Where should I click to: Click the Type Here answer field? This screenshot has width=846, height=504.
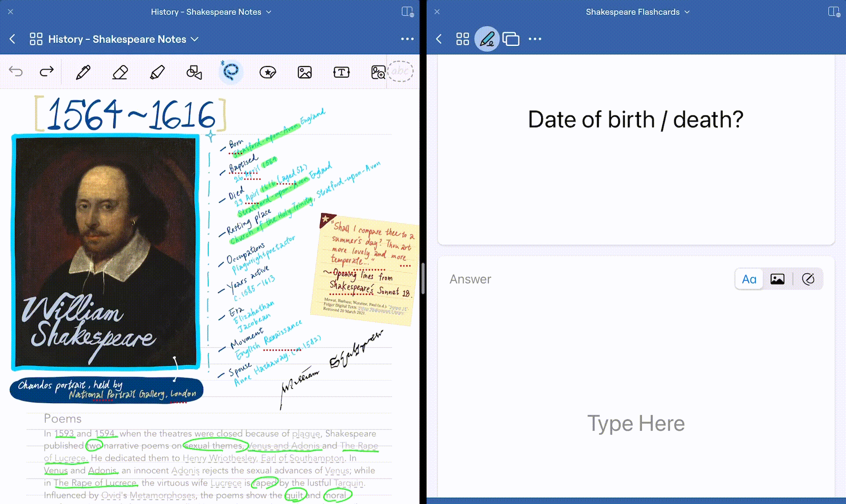pos(636,423)
